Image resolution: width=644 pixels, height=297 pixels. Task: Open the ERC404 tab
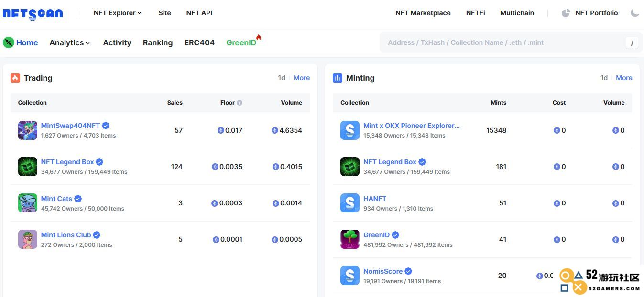pos(199,42)
